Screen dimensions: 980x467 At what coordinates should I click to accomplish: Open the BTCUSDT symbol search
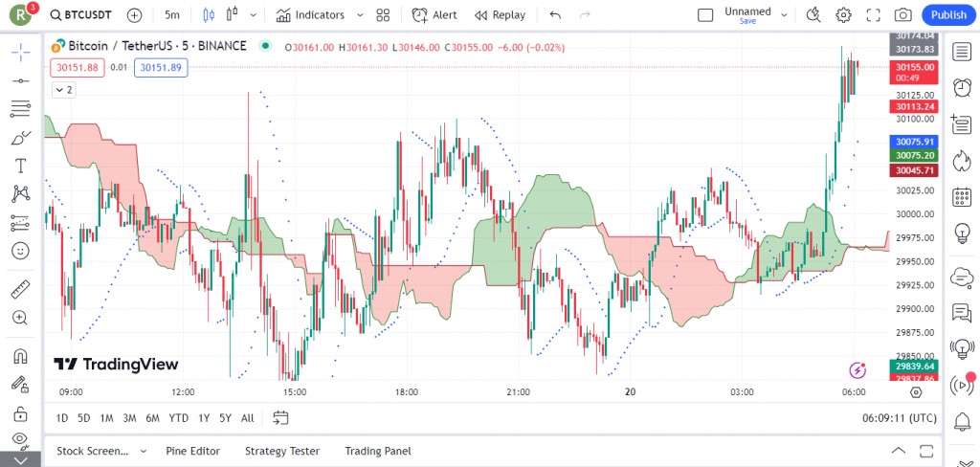coord(83,15)
